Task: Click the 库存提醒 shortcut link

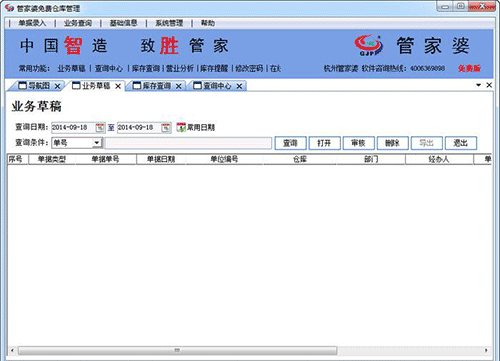Action: point(214,68)
